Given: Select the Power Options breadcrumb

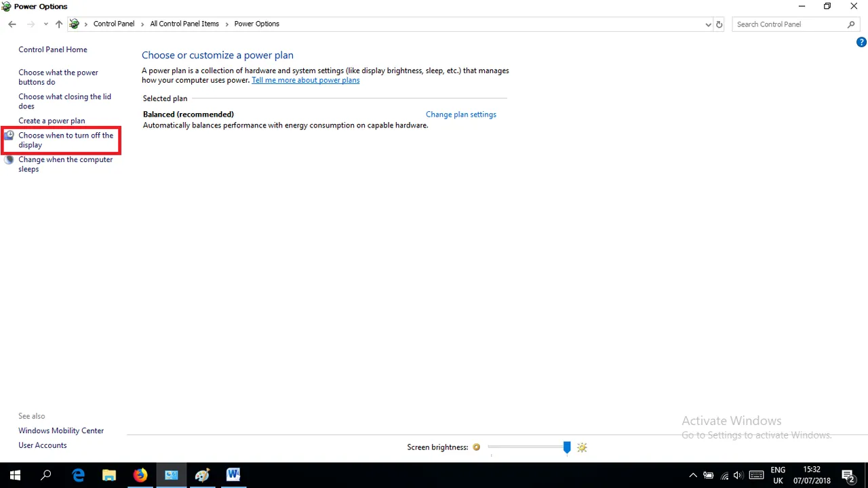Looking at the screenshot, I should (x=256, y=24).
